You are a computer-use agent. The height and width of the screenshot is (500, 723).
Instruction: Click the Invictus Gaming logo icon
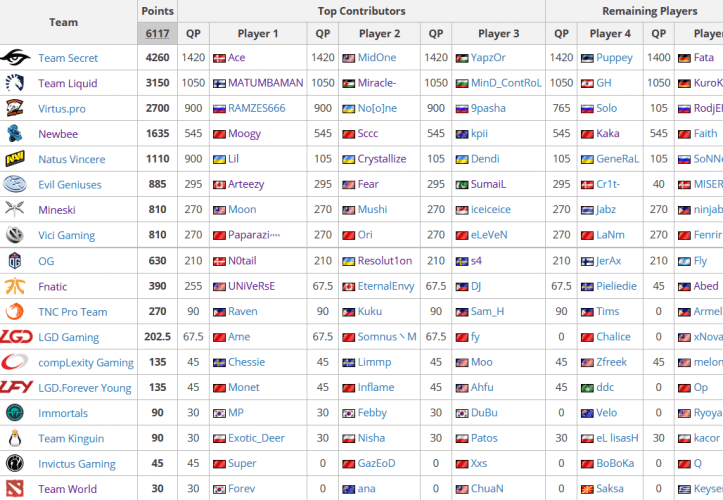16,463
